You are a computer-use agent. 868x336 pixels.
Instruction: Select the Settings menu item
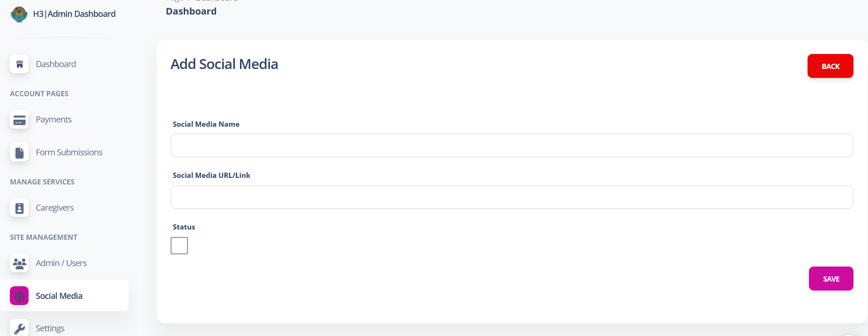[50, 328]
